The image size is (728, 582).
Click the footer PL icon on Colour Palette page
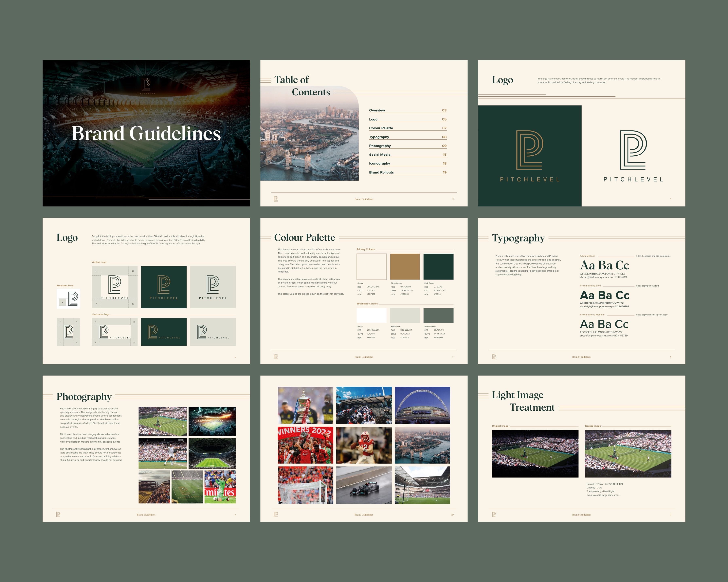point(276,357)
